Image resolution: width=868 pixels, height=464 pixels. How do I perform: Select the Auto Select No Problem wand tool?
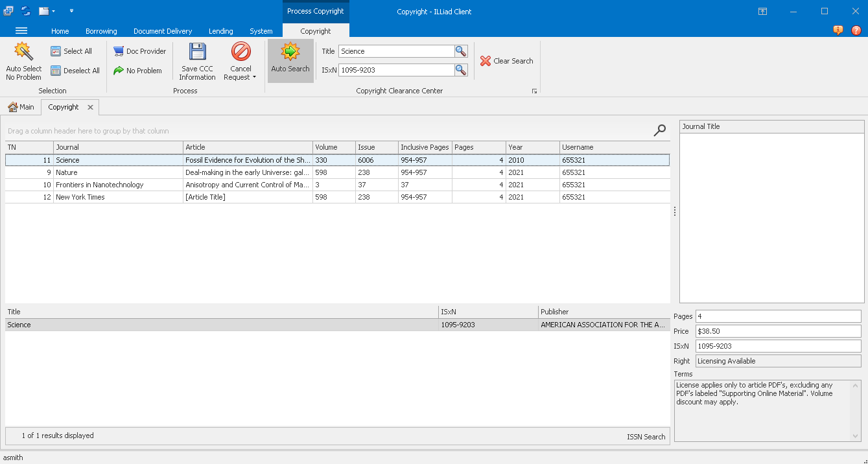23,60
